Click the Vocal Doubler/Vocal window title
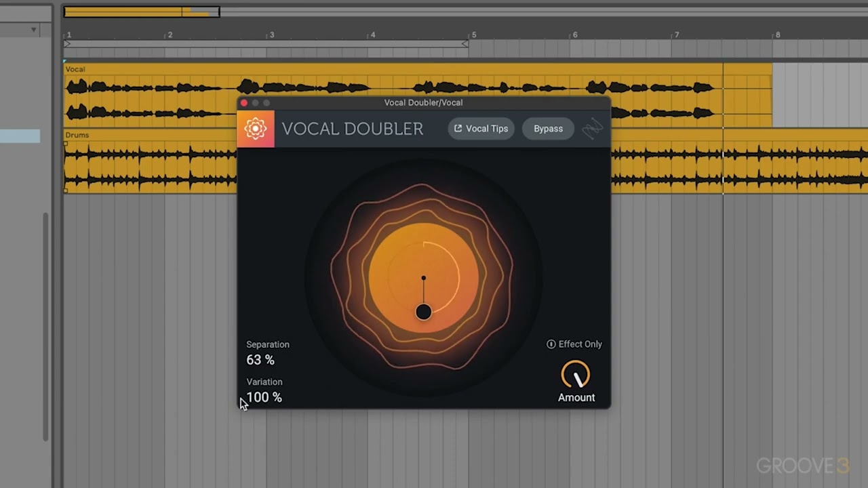The image size is (868, 488). click(x=423, y=102)
